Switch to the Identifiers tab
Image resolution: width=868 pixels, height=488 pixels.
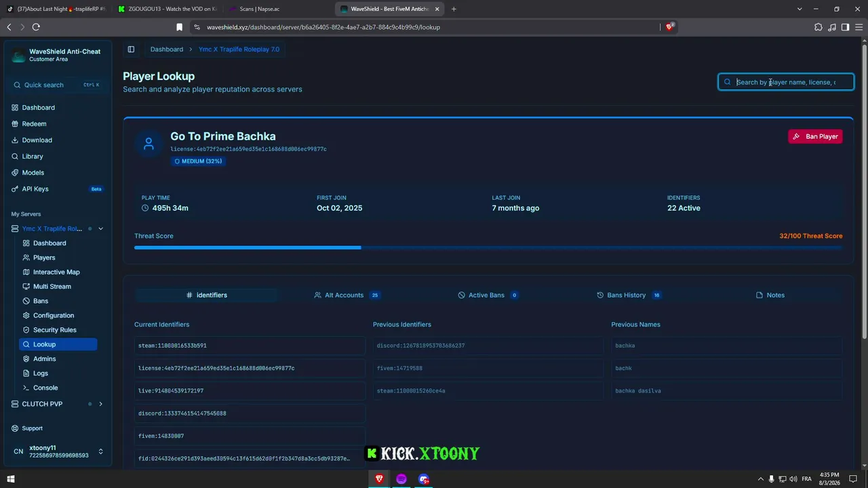[x=206, y=296]
